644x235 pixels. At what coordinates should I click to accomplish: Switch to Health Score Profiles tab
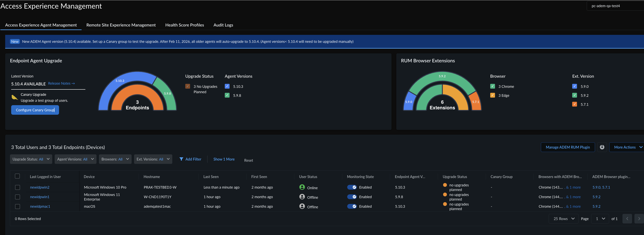(184, 25)
